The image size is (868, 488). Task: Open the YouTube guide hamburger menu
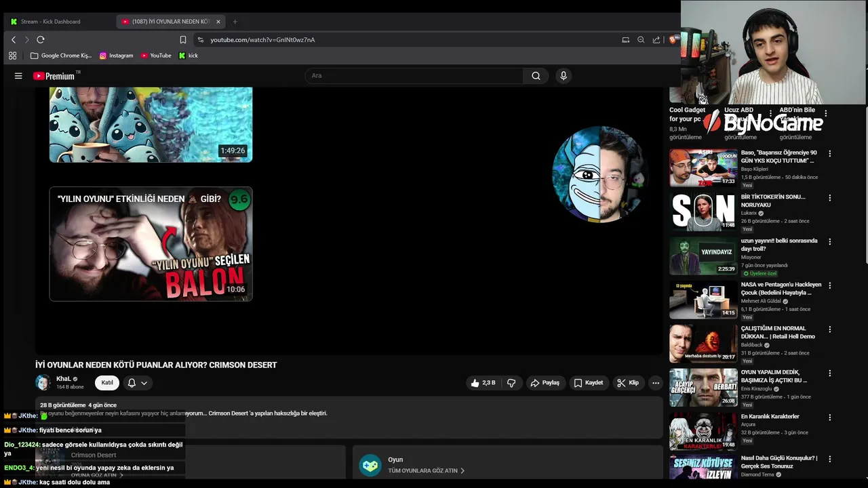point(18,76)
